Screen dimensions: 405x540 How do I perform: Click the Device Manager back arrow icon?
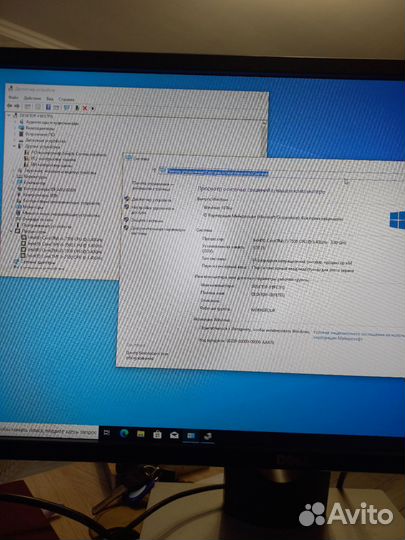(x=10, y=106)
